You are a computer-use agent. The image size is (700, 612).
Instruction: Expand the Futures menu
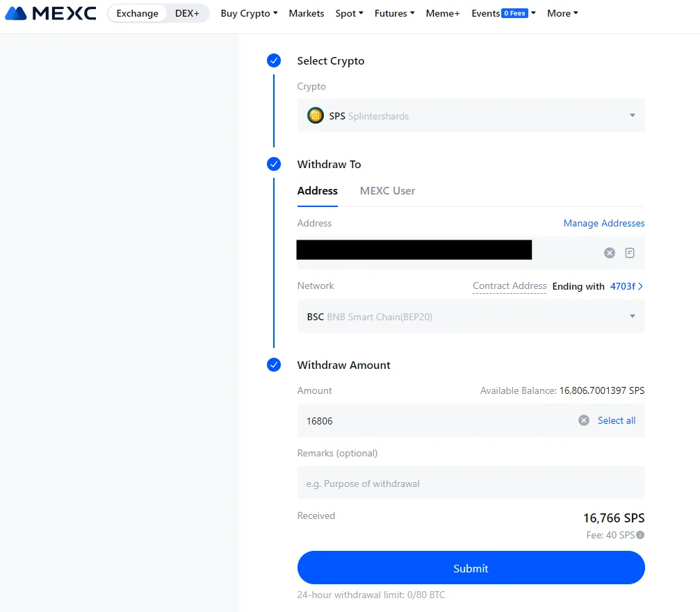[395, 13]
